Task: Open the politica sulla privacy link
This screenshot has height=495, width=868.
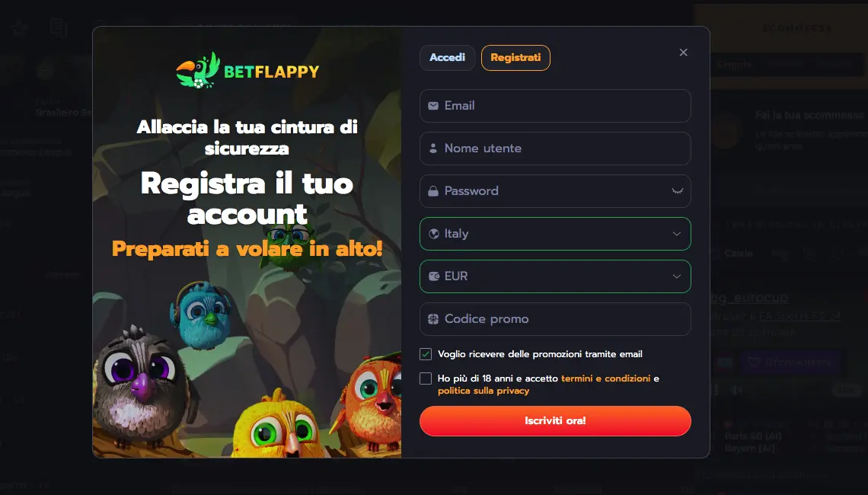Action: click(x=483, y=391)
